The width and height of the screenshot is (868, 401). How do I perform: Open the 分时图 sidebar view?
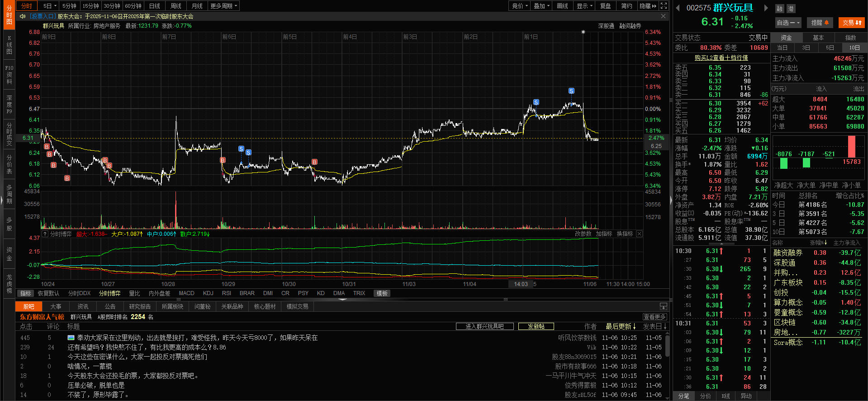pos(9,15)
